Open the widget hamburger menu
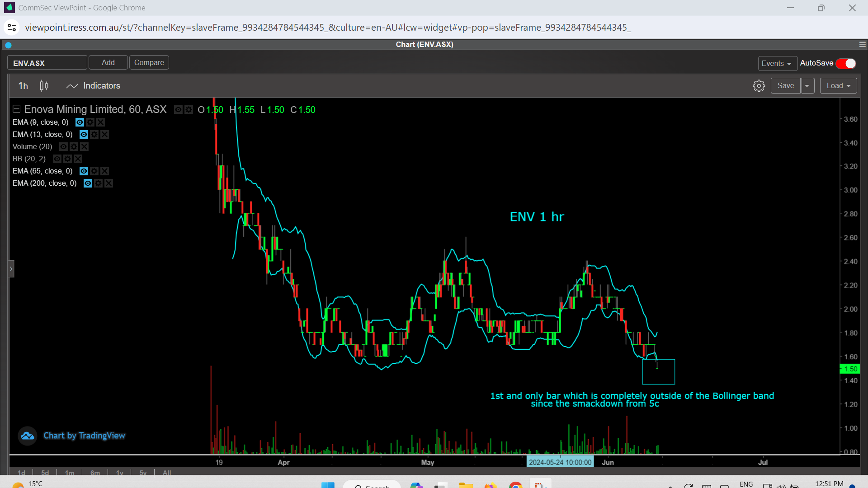This screenshot has height=488, width=868. [862, 44]
